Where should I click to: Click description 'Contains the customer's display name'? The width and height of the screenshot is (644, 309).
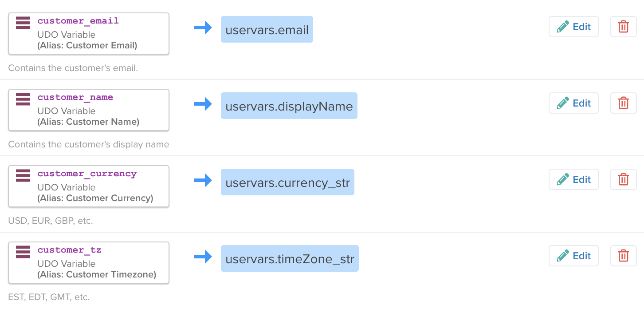(89, 145)
